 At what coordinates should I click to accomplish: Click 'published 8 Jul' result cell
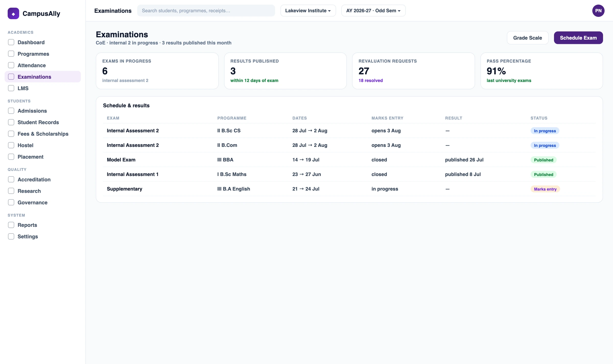pyautogui.click(x=463, y=174)
